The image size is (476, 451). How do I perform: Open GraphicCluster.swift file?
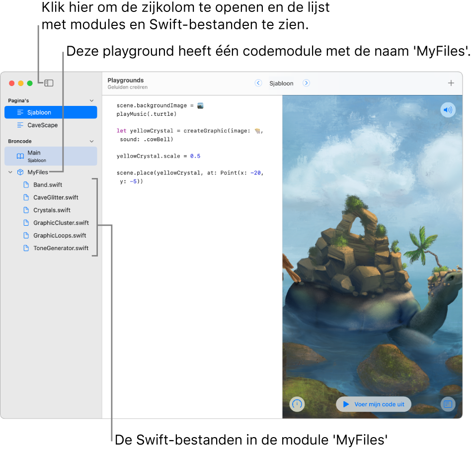tap(61, 223)
